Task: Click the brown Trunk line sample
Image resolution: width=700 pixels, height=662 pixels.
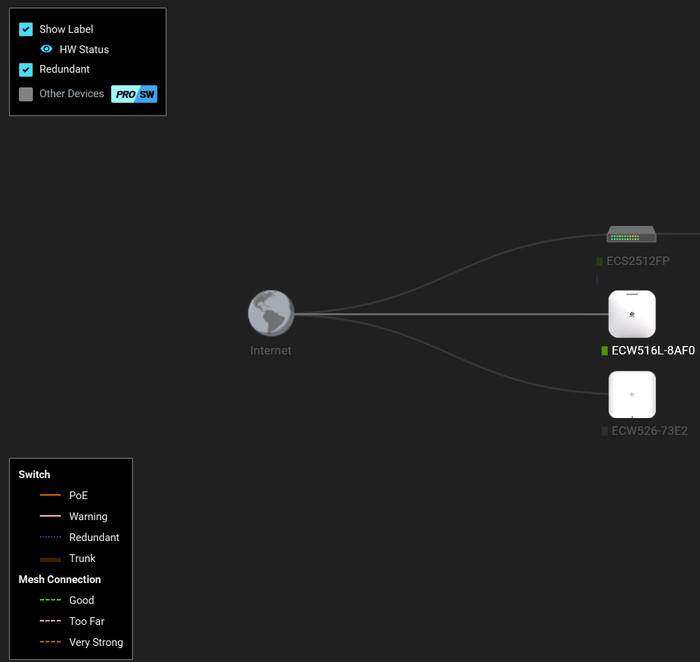Action: click(x=50, y=559)
